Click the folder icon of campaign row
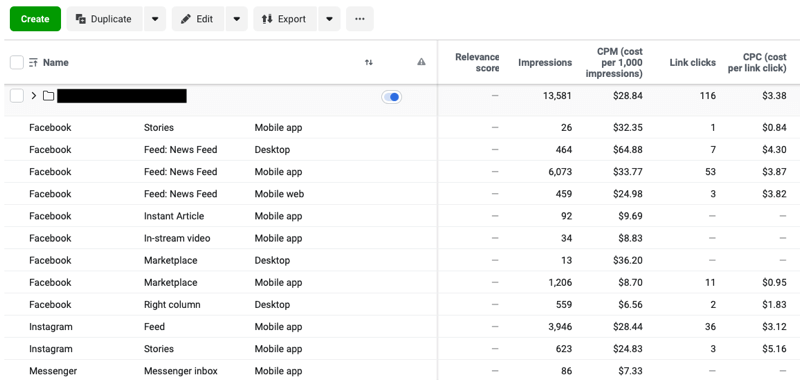The height and width of the screenshot is (380, 800). pyautogui.click(x=48, y=95)
